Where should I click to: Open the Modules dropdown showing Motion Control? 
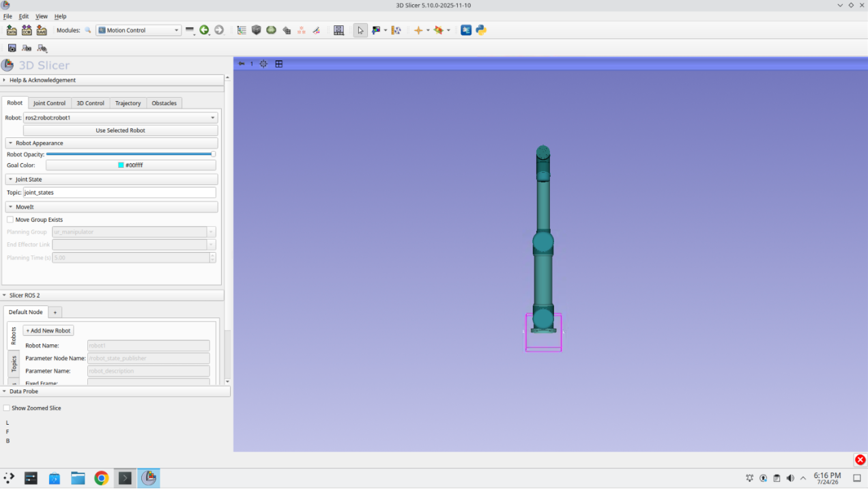tap(139, 30)
